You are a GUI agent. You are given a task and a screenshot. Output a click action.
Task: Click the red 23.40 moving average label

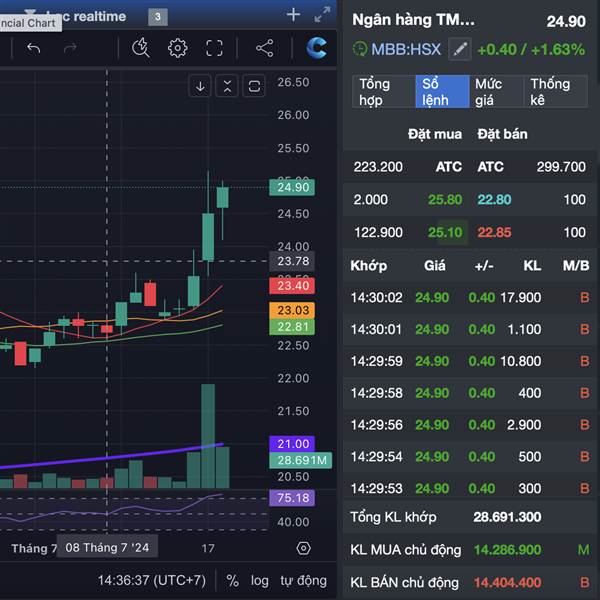(x=292, y=286)
